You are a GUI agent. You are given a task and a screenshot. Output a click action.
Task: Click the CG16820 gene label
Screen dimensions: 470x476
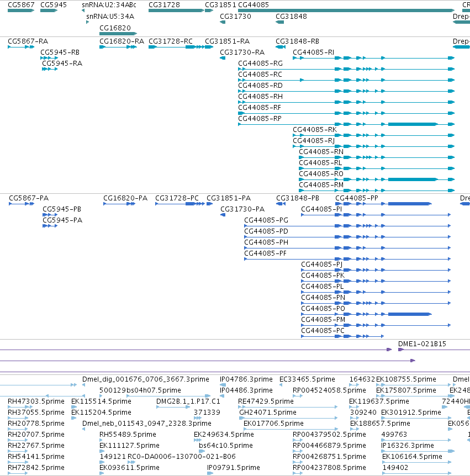[115, 28]
